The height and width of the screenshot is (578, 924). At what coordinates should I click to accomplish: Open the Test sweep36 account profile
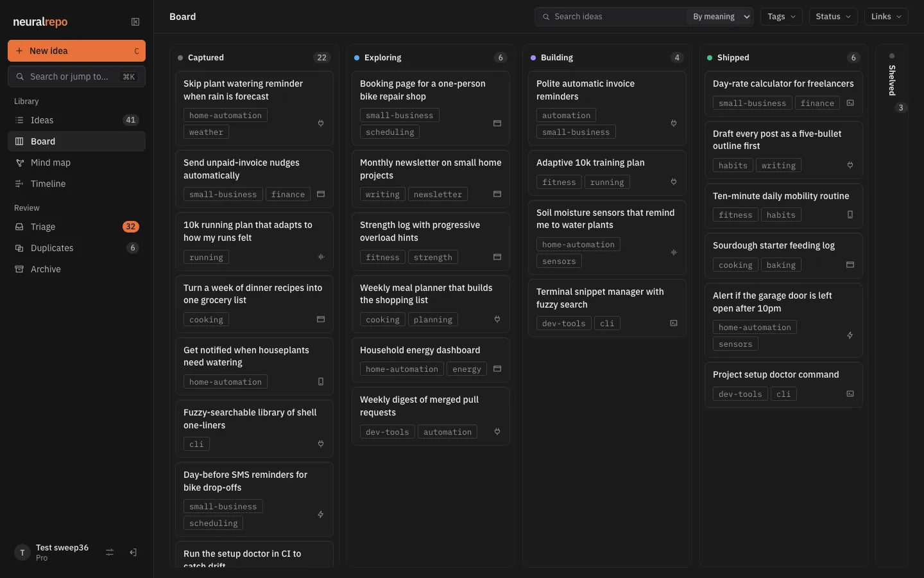point(51,552)
